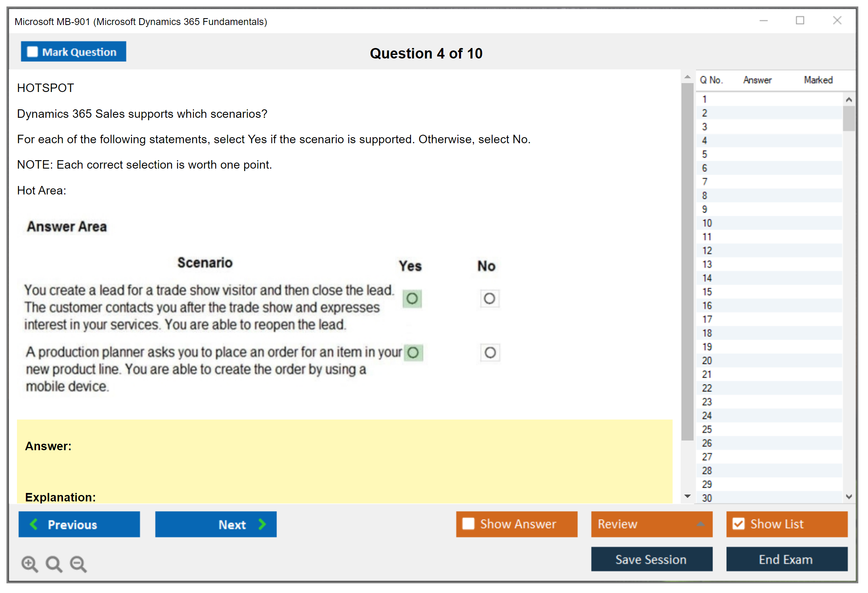
Task: Click the green right arrow on Next
Action: point(262,524)
